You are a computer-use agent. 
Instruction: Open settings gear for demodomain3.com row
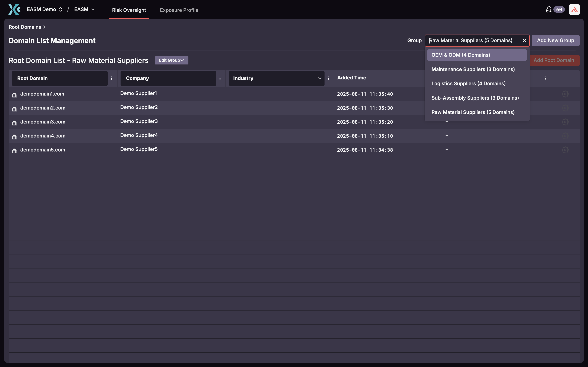coord(565,122)
